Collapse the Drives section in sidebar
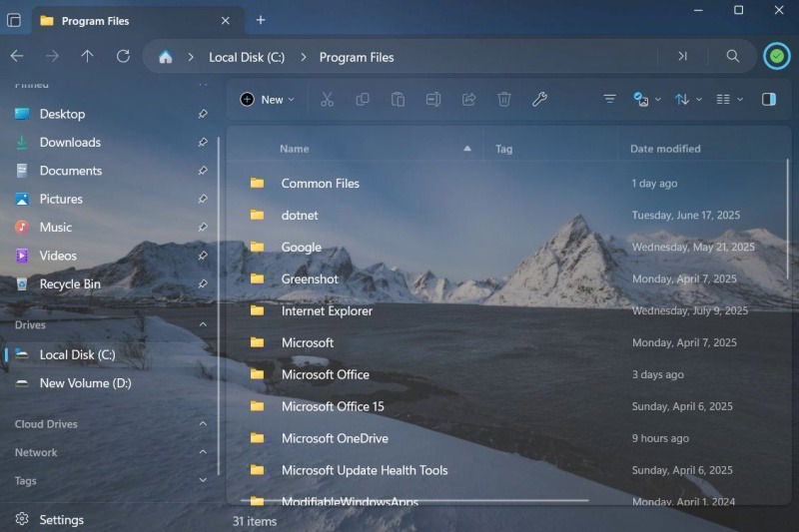Screen dimensions: 799x532 tap(203, 325)
